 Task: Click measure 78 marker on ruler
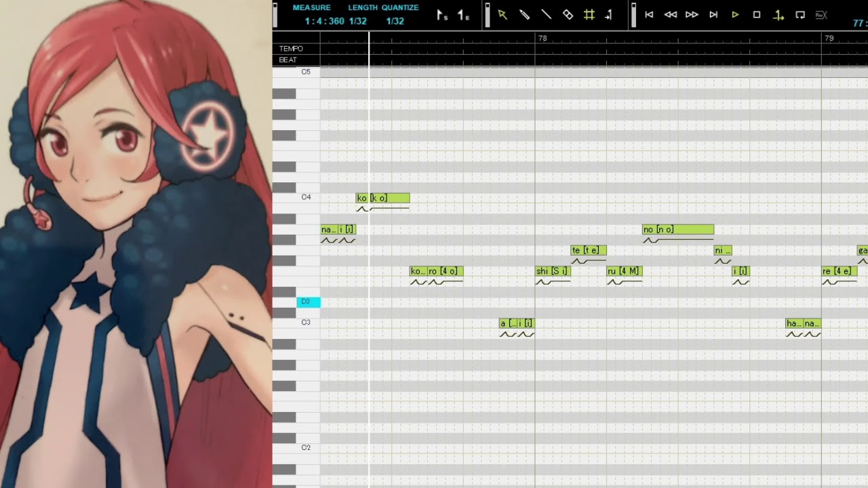tap(542, 39)
